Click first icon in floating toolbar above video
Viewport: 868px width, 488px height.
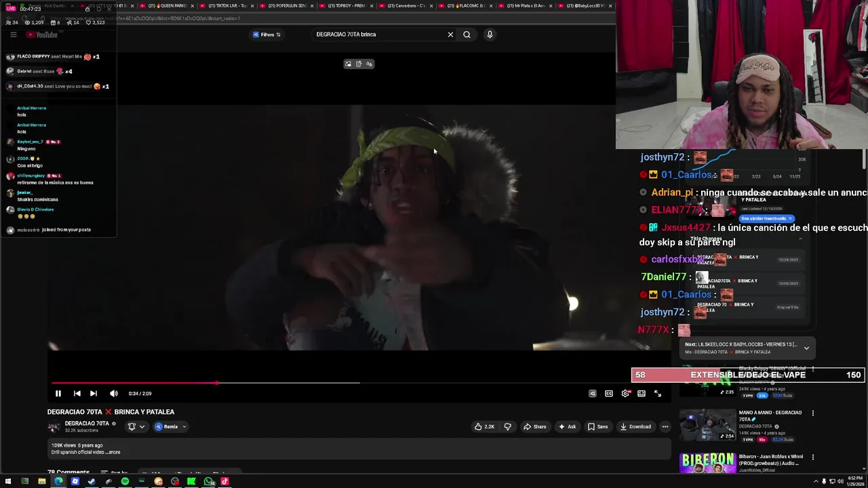[348, 64]
